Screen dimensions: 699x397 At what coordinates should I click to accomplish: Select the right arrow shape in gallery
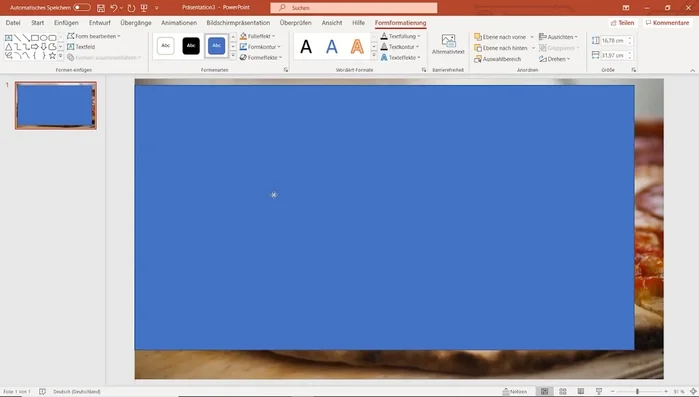(35, 47)
